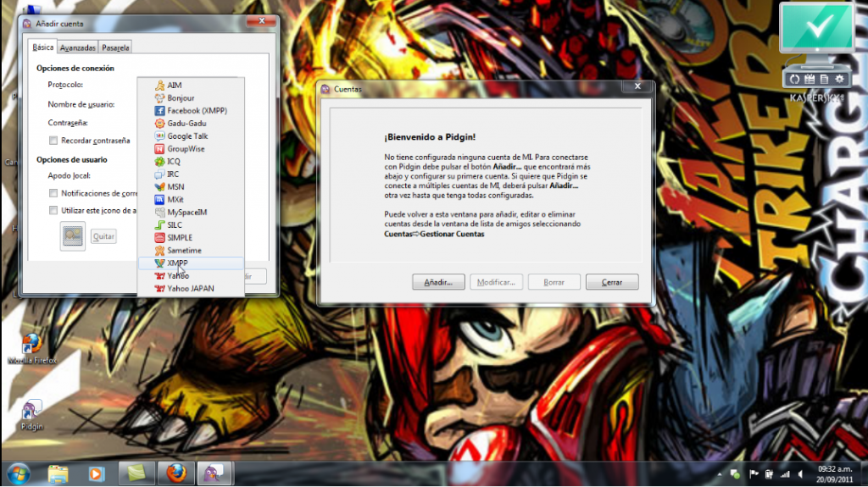Toggle Notificaciones de correo checkbox
The width and height of the screenshot is (868, 487).
[x=53, y=193]
